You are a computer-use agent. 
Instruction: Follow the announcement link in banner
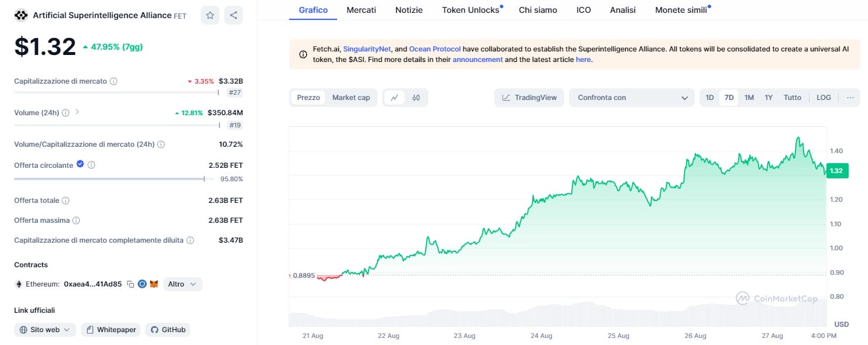[x=478, y=59]
